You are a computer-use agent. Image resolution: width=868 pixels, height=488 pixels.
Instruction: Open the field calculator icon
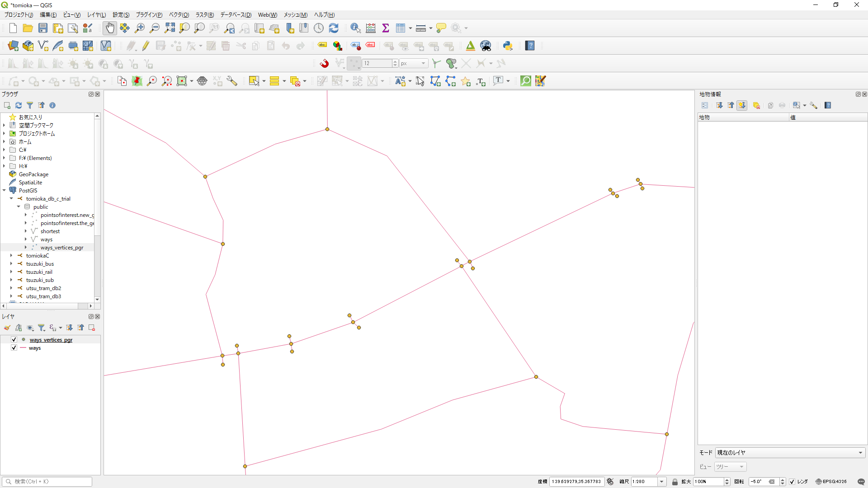tap(371, 28)
